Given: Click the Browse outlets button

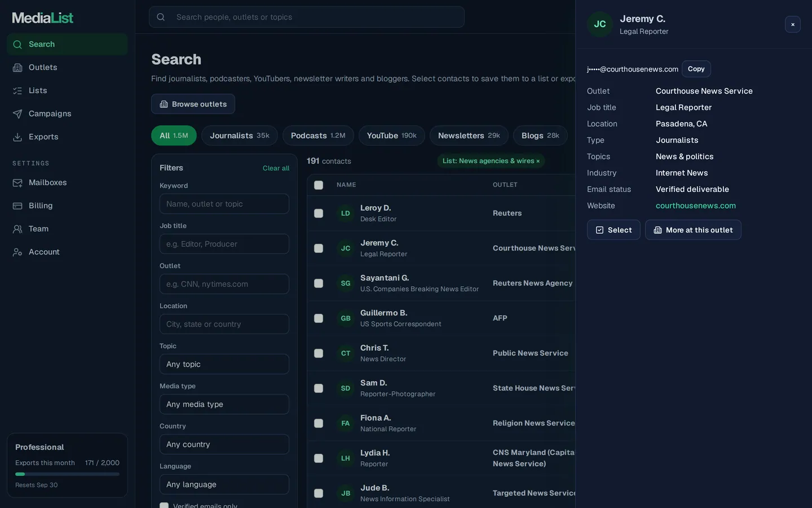Looking at the screenshot, I should point(193,104).
